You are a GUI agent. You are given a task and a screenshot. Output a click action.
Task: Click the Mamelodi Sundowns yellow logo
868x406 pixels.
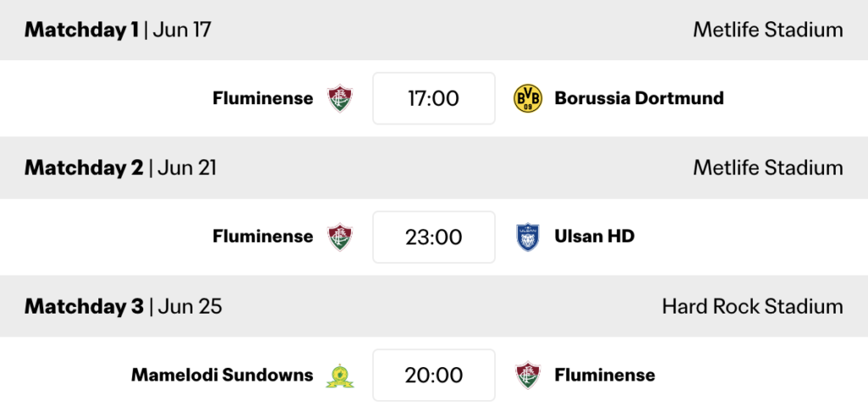tap(340, 375)
